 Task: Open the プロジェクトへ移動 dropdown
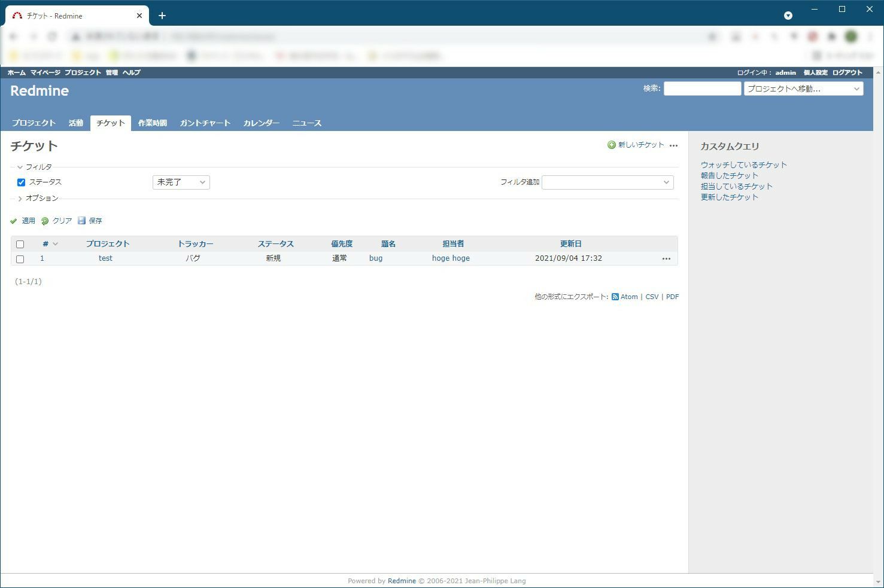[x=804, y=89]
